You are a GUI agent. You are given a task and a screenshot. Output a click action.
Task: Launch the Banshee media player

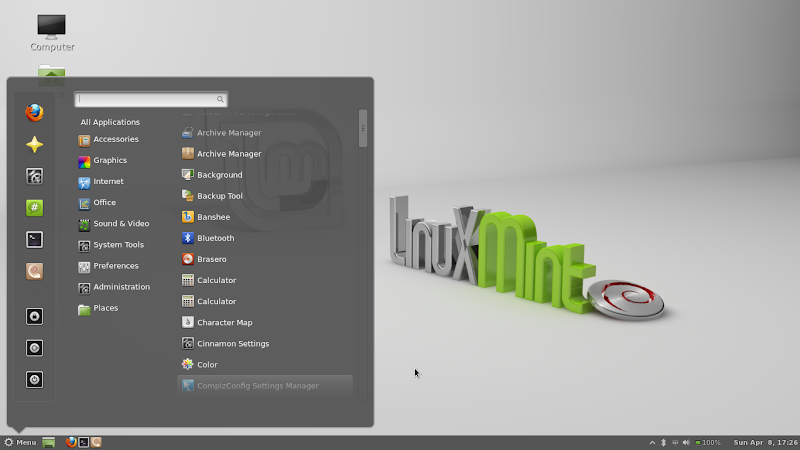pos(265,217)
